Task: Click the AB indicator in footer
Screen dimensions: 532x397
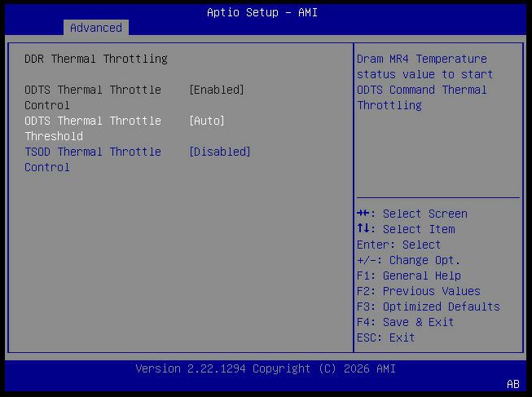Action: pos(513,384)
